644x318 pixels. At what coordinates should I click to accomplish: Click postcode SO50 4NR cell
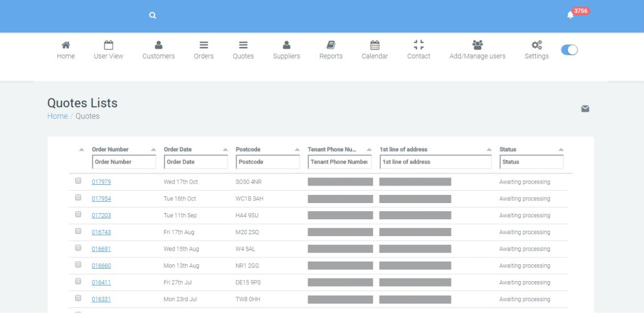tap(248, 182)
